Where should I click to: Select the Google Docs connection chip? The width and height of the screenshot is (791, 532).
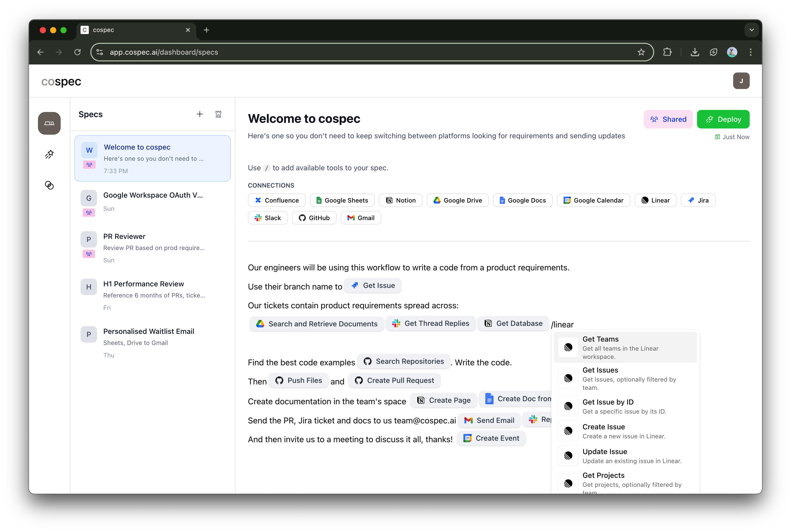523,200
